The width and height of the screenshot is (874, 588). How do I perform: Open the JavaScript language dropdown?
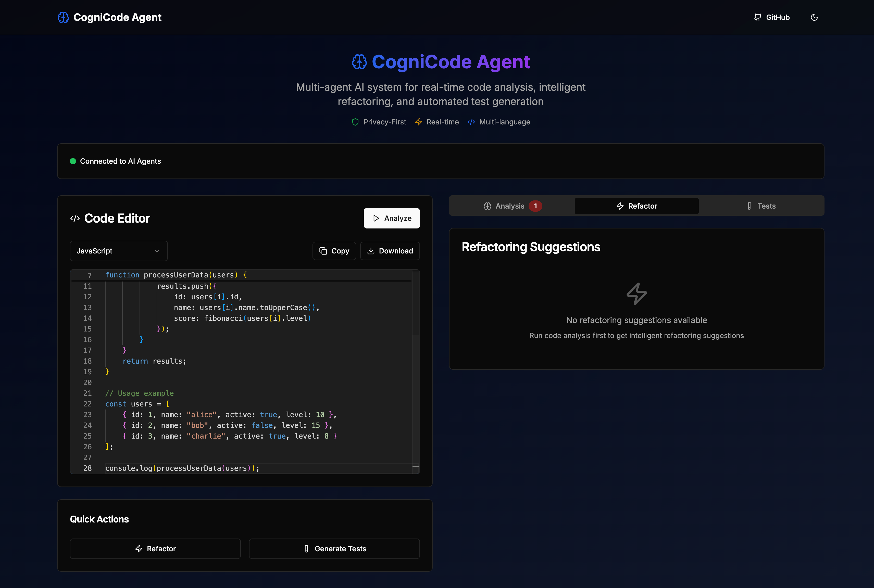(x=119, y=251)
